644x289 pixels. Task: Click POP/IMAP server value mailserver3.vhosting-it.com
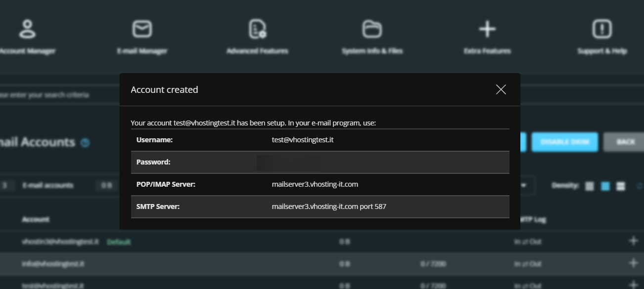315,184
